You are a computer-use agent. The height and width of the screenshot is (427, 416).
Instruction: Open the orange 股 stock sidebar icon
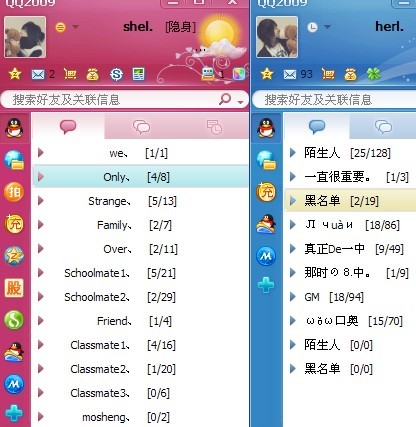click(x=14, y=288)
